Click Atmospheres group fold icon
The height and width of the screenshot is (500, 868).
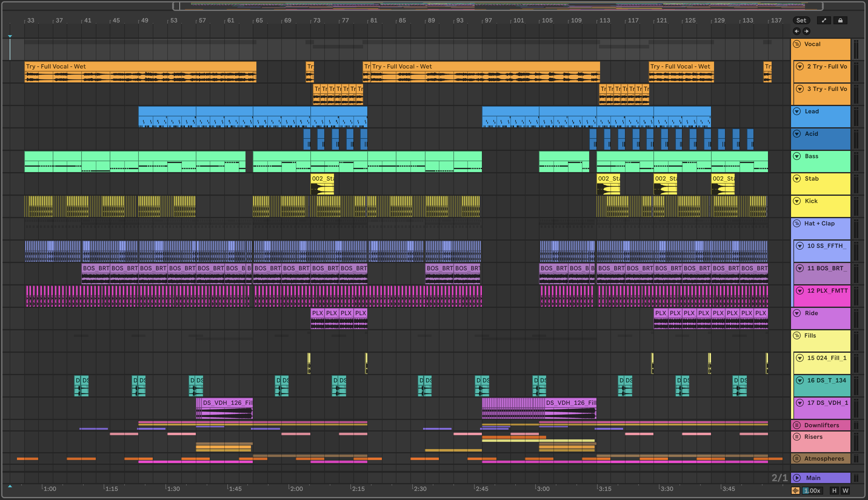click(x=797, y=458)
